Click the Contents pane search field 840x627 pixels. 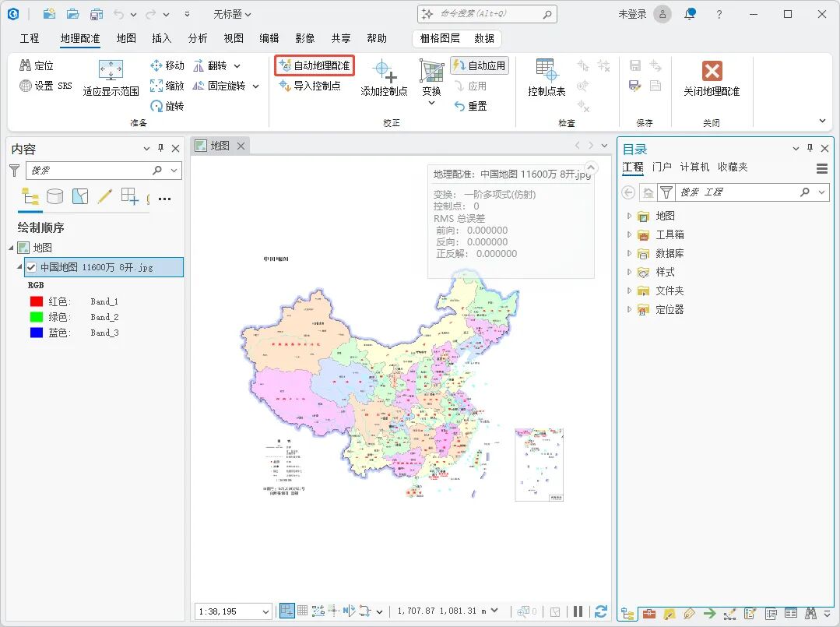[104, 171]
